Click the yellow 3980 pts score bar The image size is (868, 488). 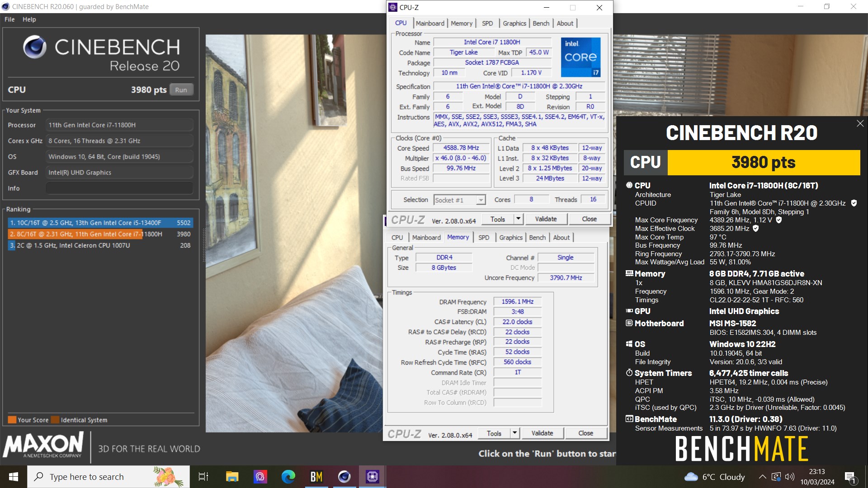point(764,163)
